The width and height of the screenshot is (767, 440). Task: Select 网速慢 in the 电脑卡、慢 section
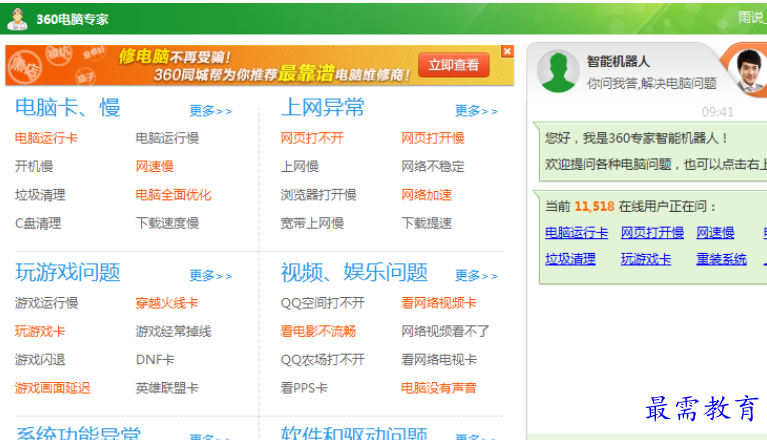click(x=155, y=167)
